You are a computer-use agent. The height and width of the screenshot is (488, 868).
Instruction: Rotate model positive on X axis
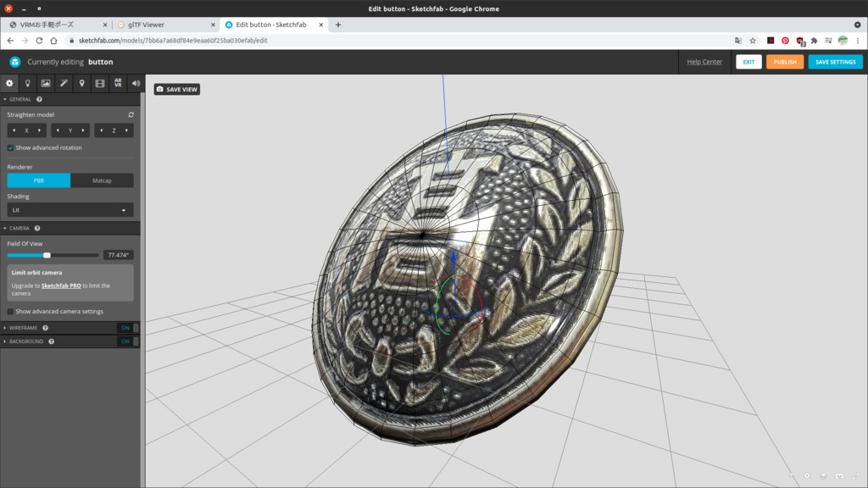[x=39, y=130]
